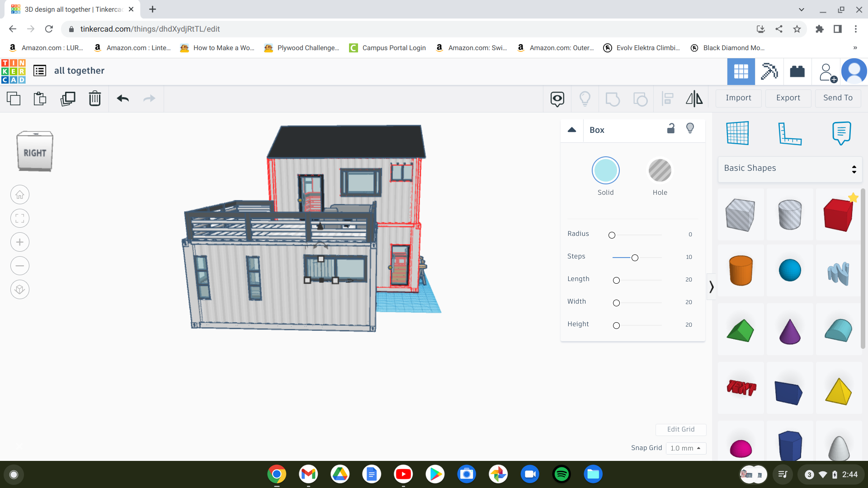Viewport: 868px width, 488px height.
Task: Toggle visibility lightbulb in Box panel
Action: click(690, 130)
